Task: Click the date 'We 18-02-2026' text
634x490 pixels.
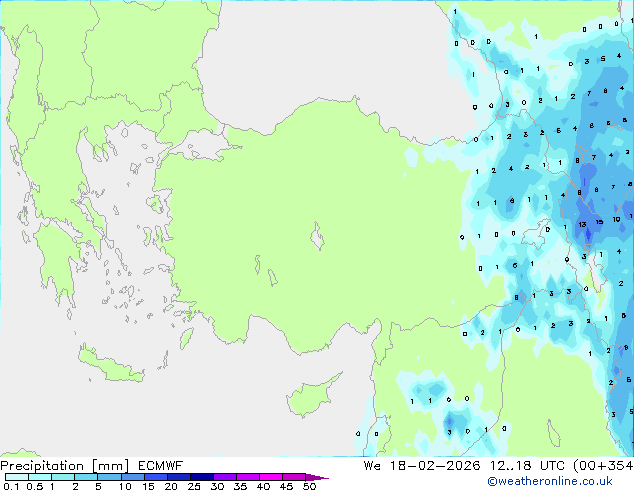Action: (422, 466)
